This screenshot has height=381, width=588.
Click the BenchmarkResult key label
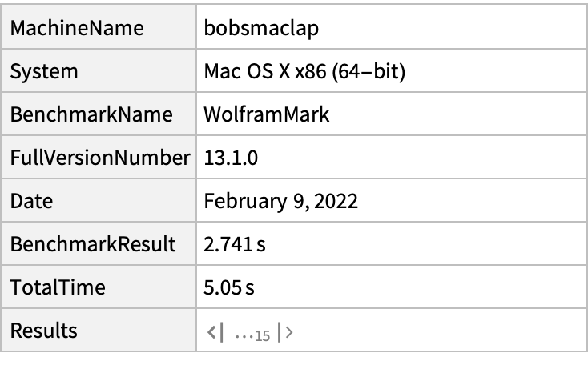(x=93, y=245)
